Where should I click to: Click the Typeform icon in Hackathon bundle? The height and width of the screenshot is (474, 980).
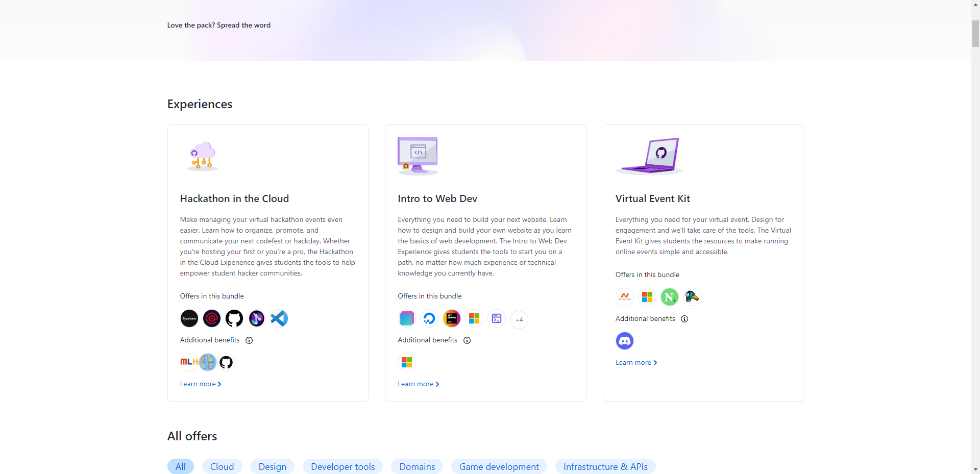[189, 318]
